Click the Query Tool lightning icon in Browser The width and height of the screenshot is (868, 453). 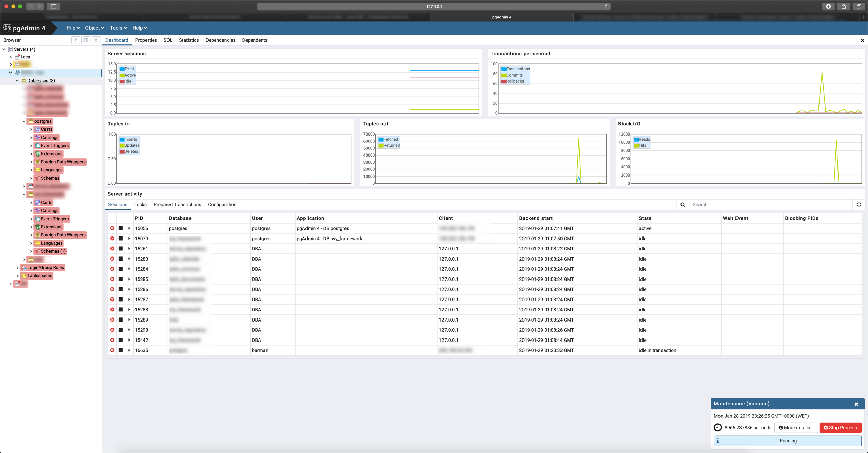coord(76,40)
